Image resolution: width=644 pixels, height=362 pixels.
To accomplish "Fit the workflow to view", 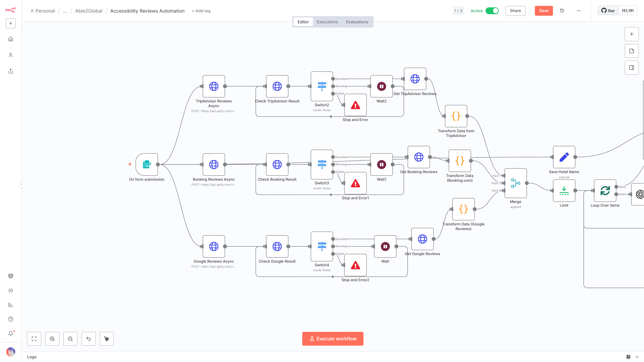I will point(34,339).
